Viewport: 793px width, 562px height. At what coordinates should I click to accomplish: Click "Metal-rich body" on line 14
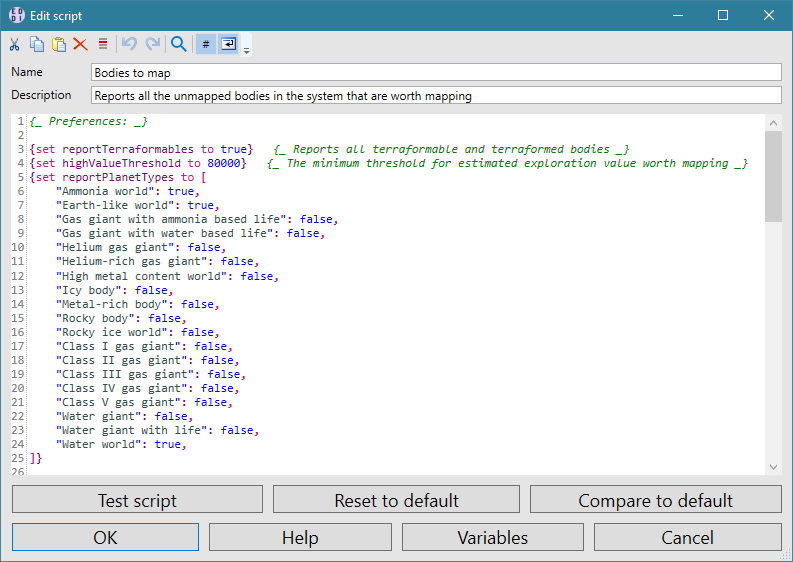(112, 305)
